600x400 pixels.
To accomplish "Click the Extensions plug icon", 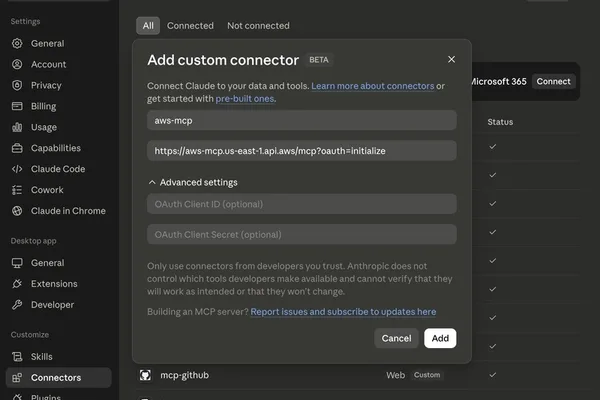I will point(17,284).
